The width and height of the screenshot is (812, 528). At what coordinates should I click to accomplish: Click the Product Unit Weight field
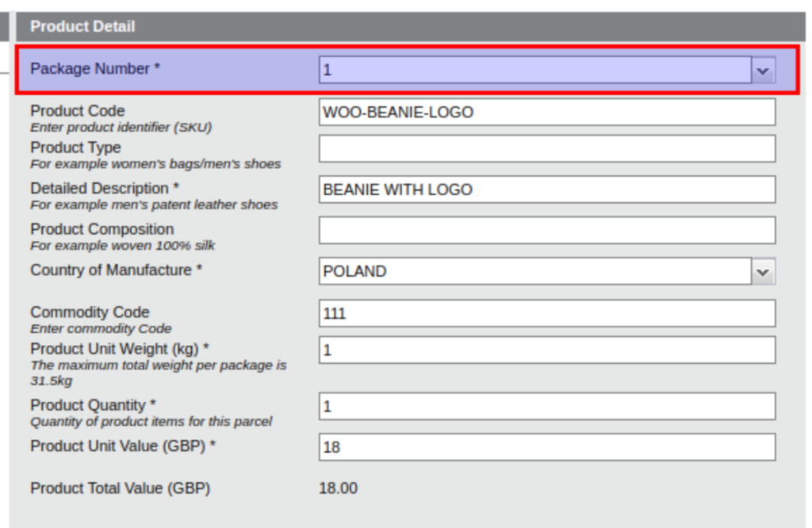coord(547,350)
